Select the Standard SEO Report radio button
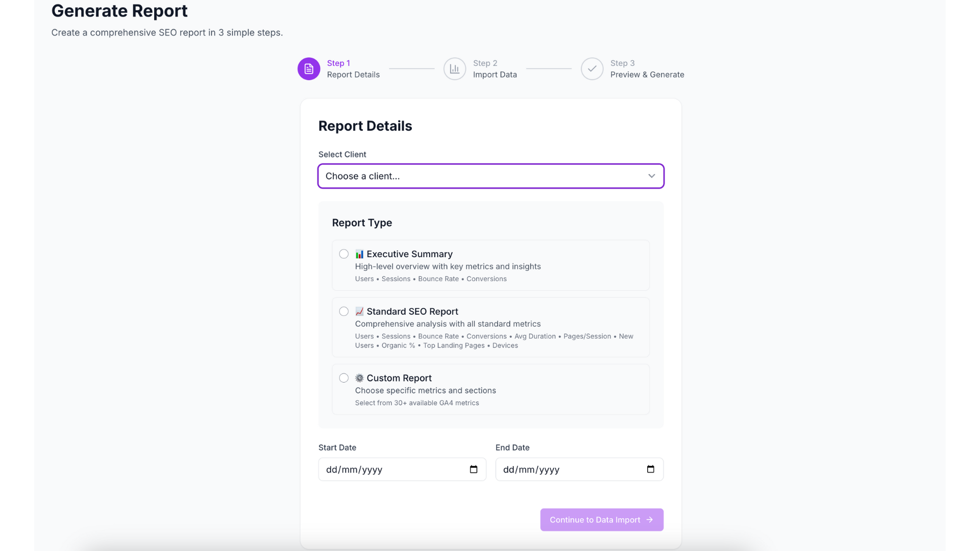Viewport: 980px width, 551px height. pyautogui.click(x=343, y=311)
